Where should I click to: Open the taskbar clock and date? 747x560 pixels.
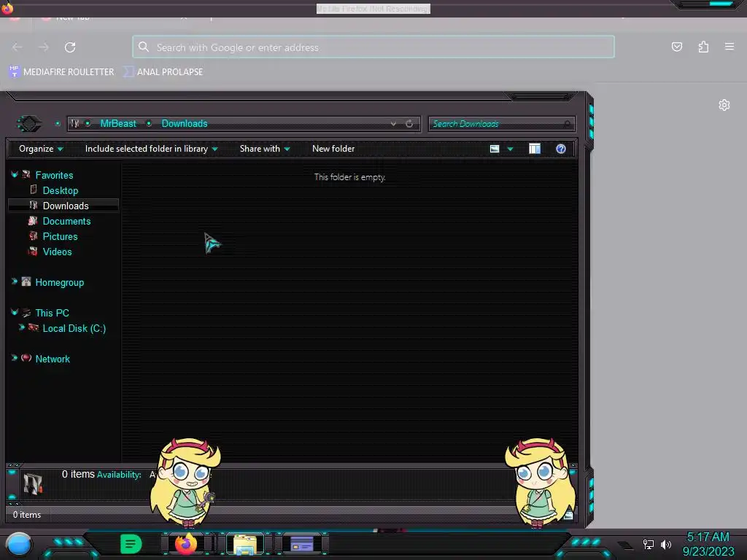[x=708, y=544]
